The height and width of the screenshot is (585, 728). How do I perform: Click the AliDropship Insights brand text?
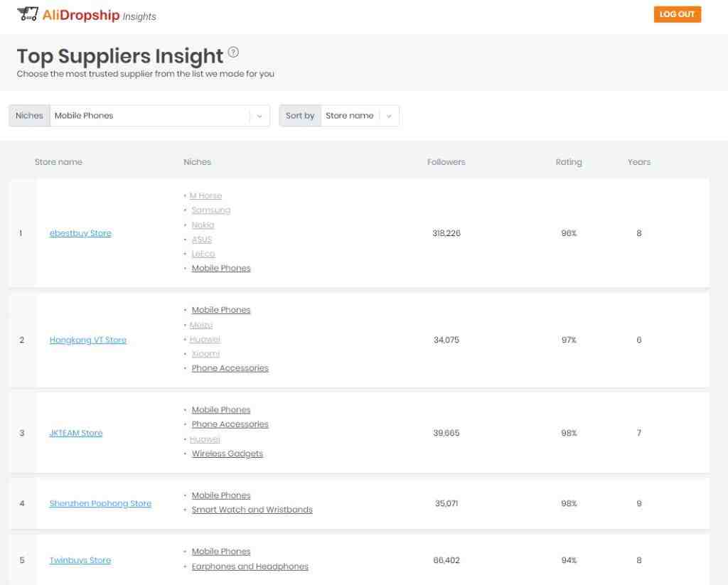[x=99, y=16]
